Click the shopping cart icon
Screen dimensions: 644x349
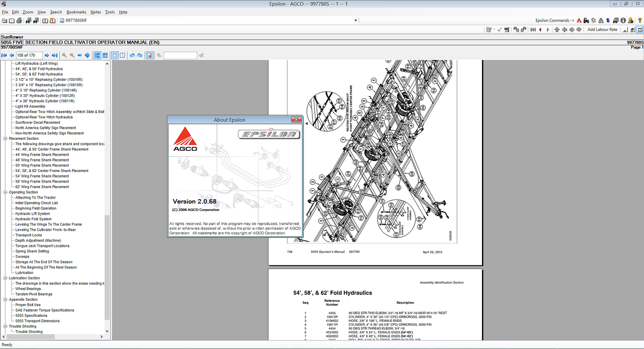click(507, 30)
